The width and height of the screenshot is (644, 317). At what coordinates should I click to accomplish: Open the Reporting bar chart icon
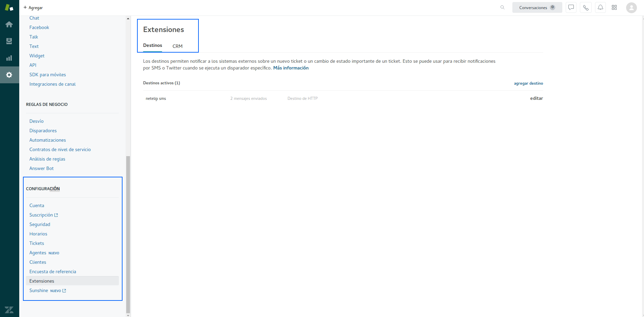9,58
